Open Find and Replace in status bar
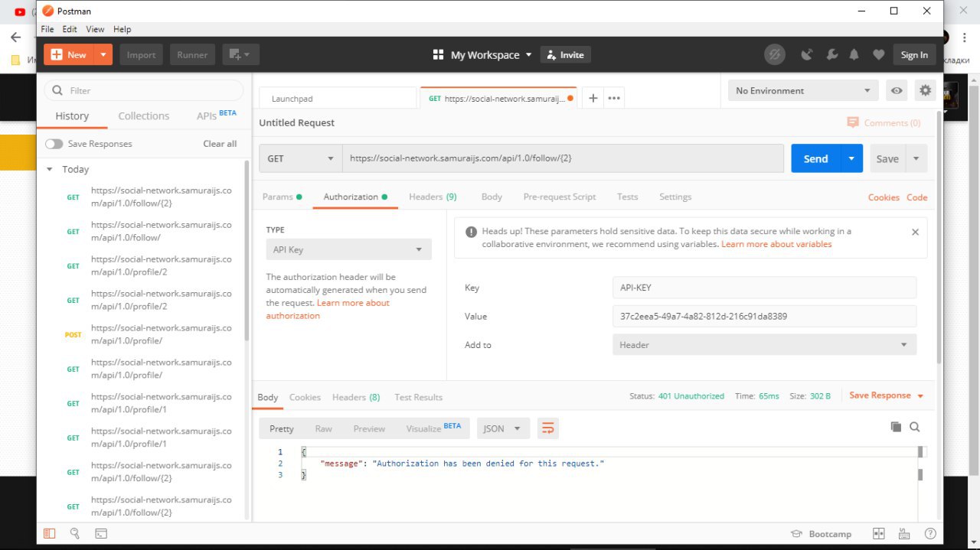Viewport: 980px width, 550px height. click(x=74, y=533)
